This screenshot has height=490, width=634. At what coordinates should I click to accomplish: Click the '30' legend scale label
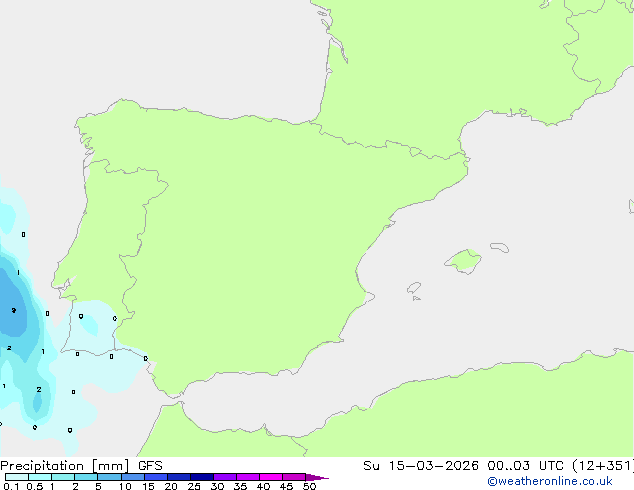tap(217, 486)
